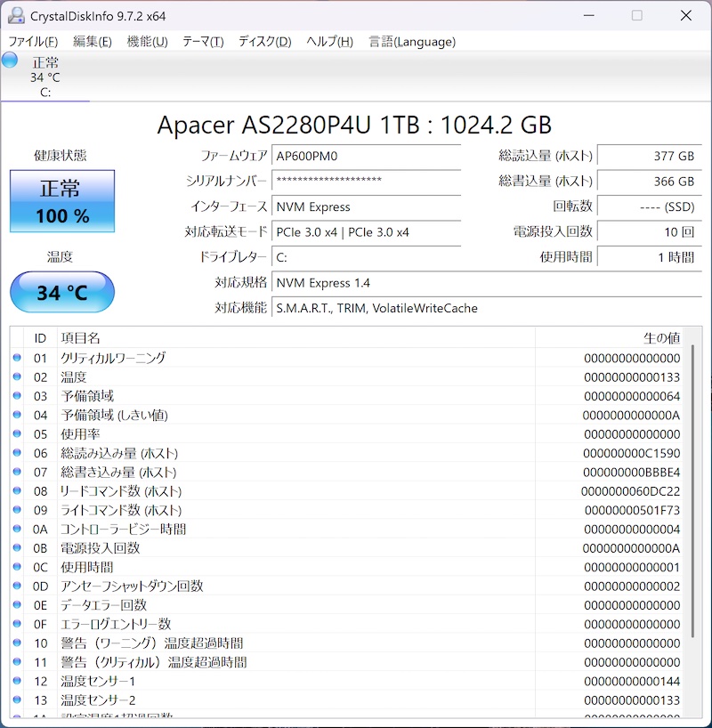Select the クリティカルワーニング row name
Screen dimensions: 712x728
113,358
